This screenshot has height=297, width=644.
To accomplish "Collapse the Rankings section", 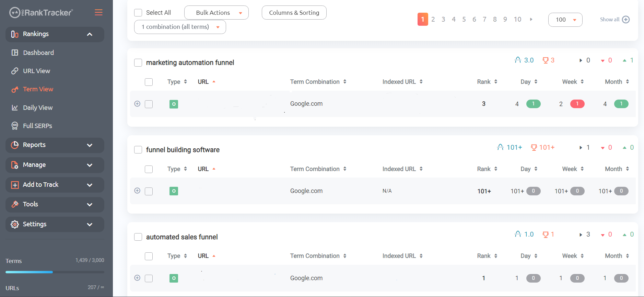I will click(x=90, y=34).
